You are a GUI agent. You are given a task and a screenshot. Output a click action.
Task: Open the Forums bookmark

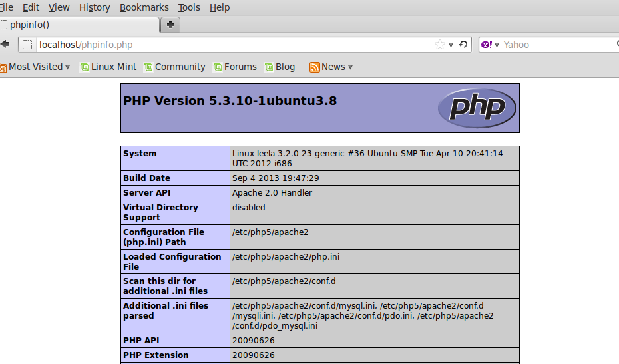(235, 67)
